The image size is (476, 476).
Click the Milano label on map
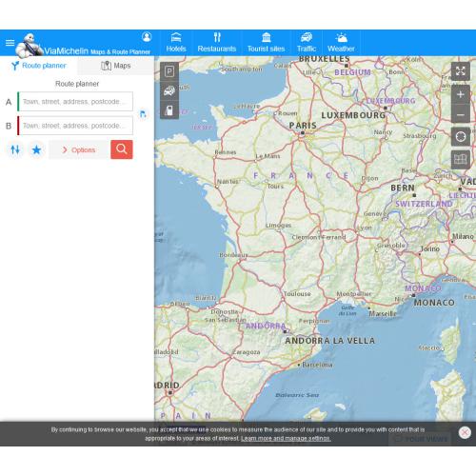[463, 236]
